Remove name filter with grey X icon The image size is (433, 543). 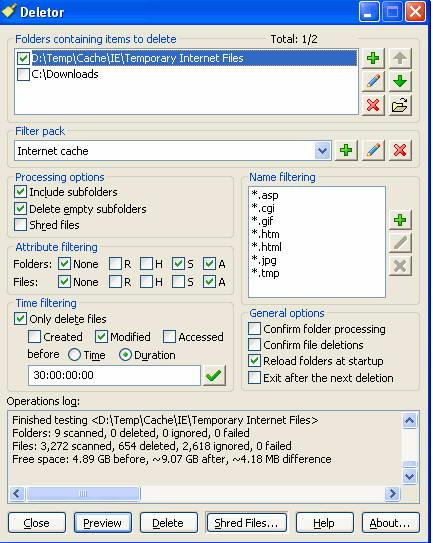pos(400,266)
